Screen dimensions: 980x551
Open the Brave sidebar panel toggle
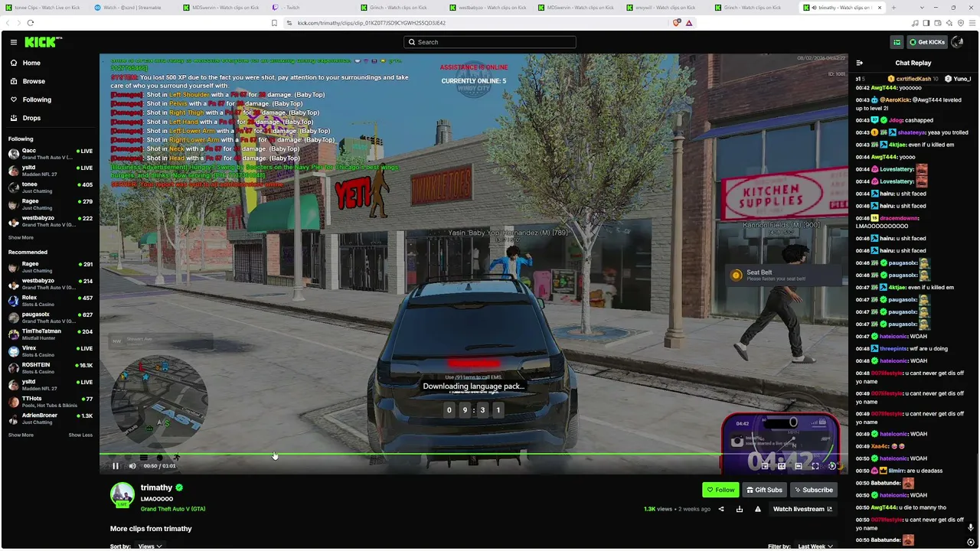click(x=926, y=23)
